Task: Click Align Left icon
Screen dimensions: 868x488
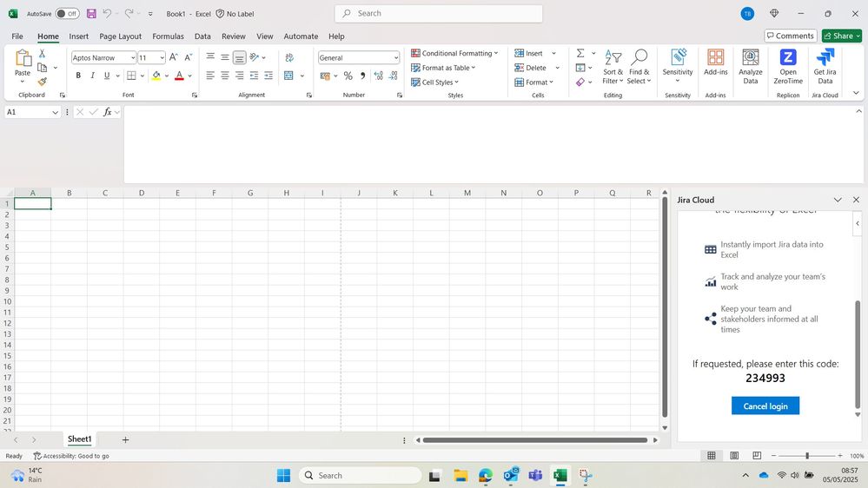Action: pyautogui.click(x=210, y=76)
